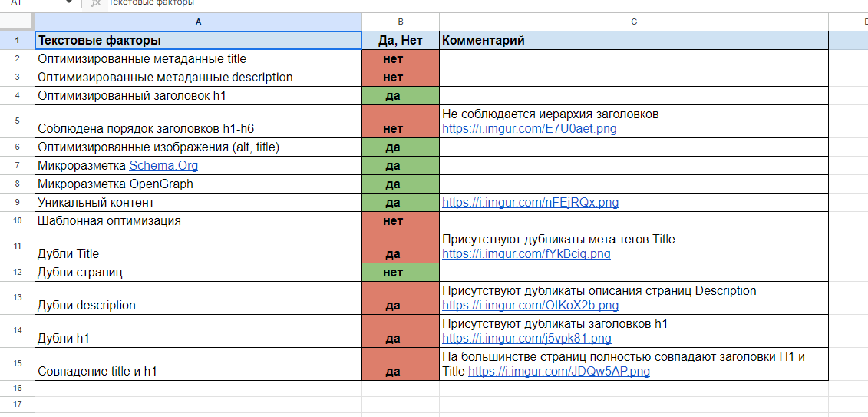The height and width of the screenshot is (417, 868).
Task: Follow the JDQw5AP.png link in row 15
Action: pos(559,372)
